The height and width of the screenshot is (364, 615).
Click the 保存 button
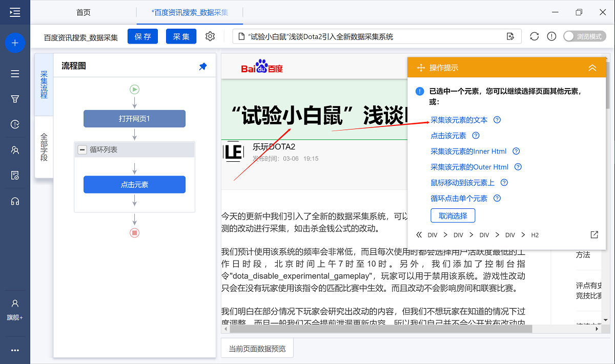point(143,36)
